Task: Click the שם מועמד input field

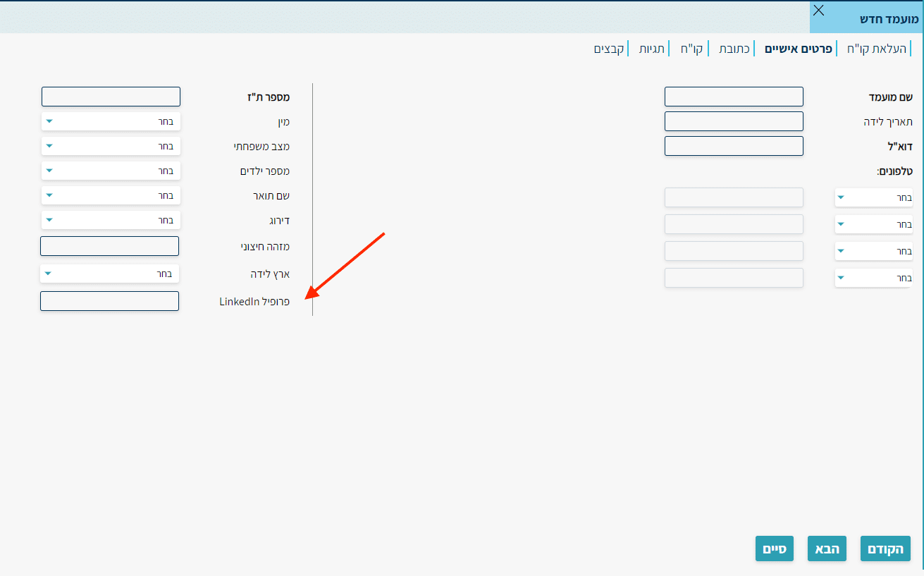Action: (x=734, y=97)
